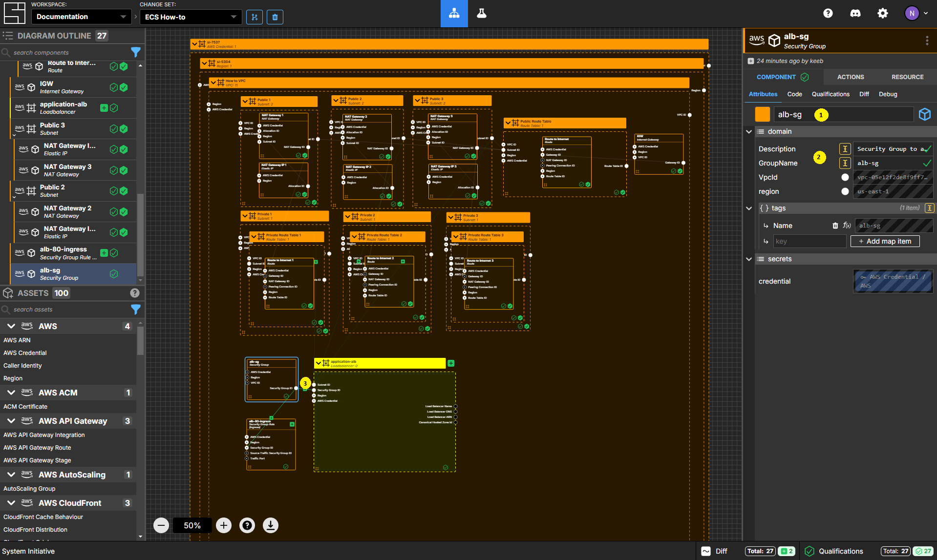
Task: Open the alb-sg kebab options menu
Action: (x=927, y=41)
